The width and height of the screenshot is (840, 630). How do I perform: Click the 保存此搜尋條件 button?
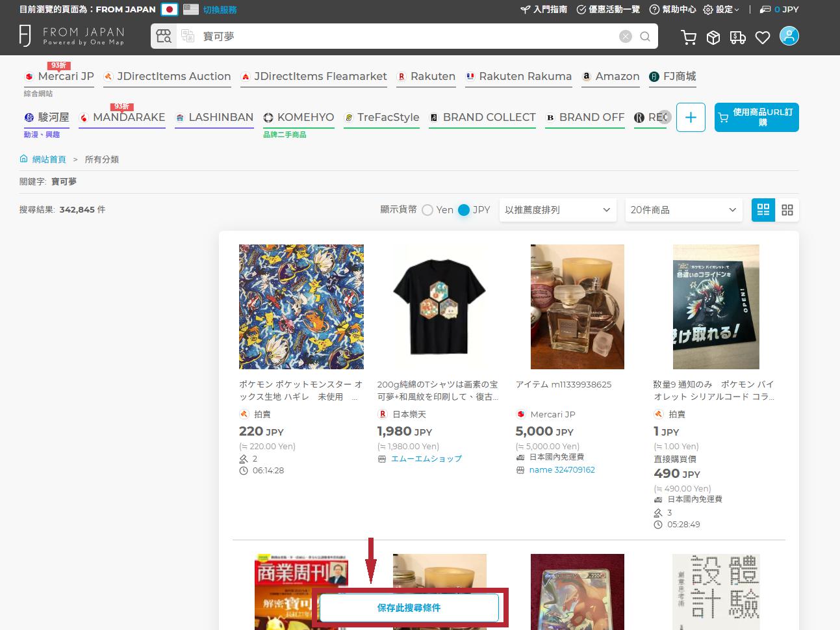pyautogui.click(x=409, y=608)
